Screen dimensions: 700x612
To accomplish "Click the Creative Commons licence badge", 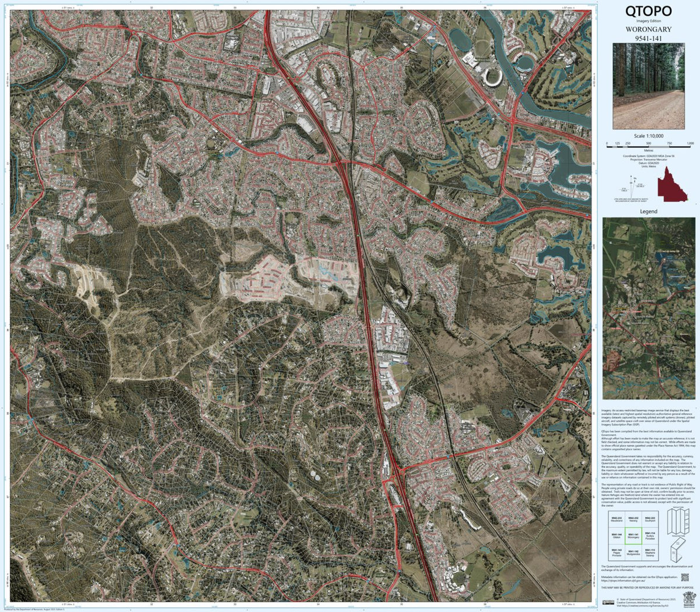I will [x=608, y=601].
